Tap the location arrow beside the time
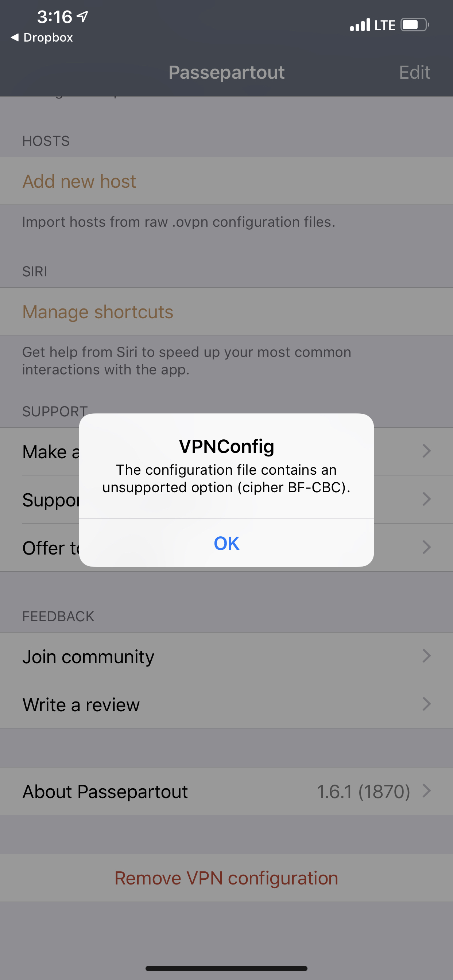The width and height of the screenshot is (453, 980). tap(82, 16)
